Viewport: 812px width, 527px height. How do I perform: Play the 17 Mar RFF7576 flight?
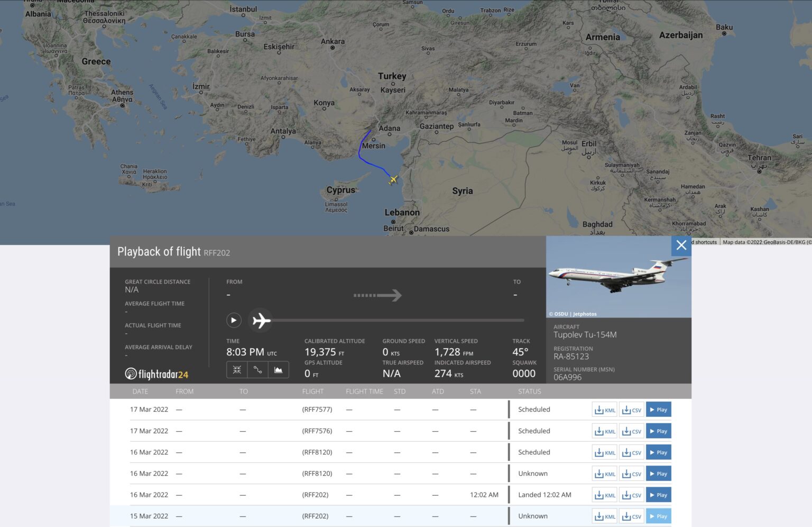point(658,431)
